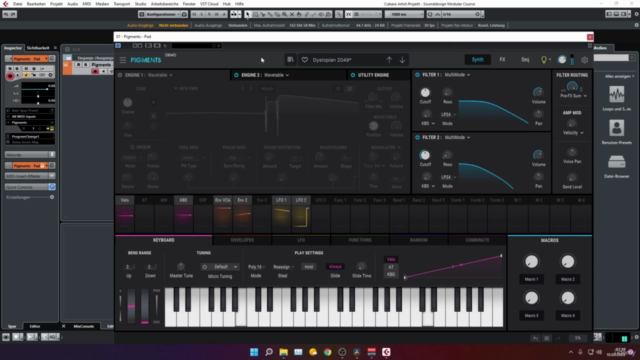Open File Explorer from the taskbar

tap(283, 352)
